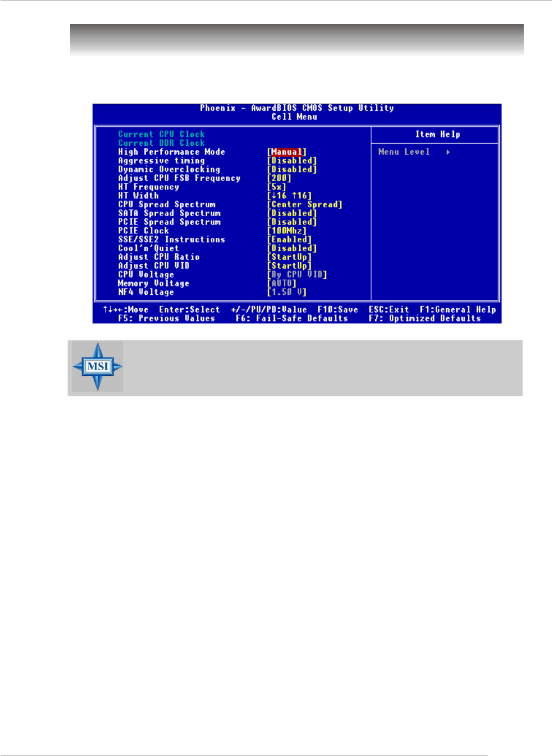The width and height of the screenshot is (552, 756).
Task: Click the ESC:Exit hint
Action: click(389, 310)
